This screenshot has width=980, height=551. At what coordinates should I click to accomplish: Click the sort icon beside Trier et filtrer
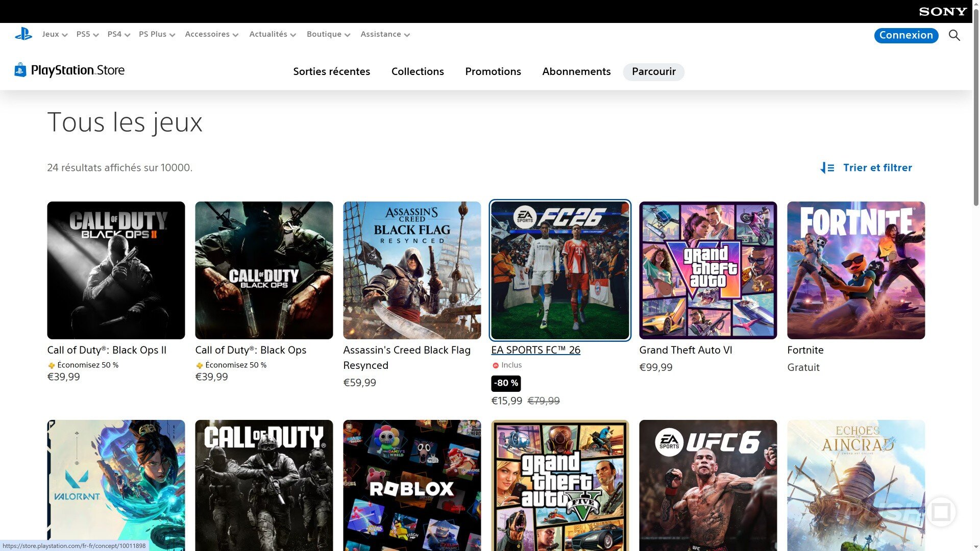tap(827, 168)
